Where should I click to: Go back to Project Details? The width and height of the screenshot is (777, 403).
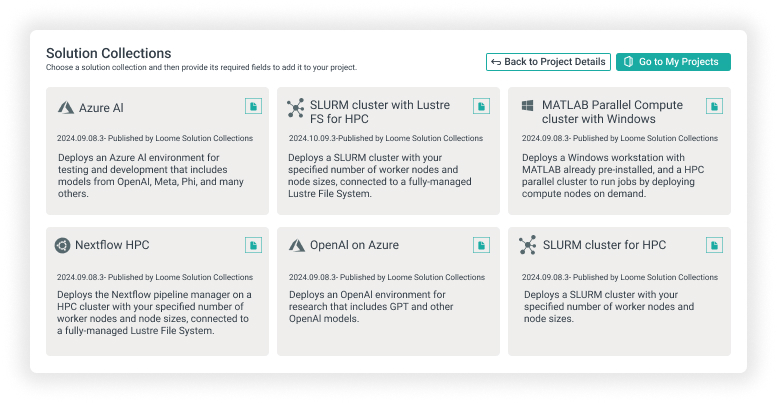click(548, 62)
